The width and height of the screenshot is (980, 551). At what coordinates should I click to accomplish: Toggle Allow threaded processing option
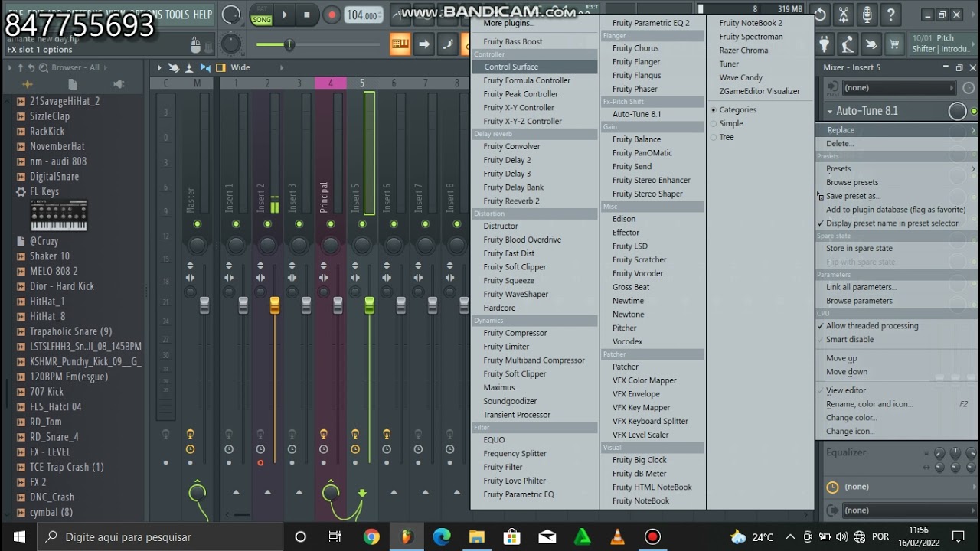click(x=872, y=326)
